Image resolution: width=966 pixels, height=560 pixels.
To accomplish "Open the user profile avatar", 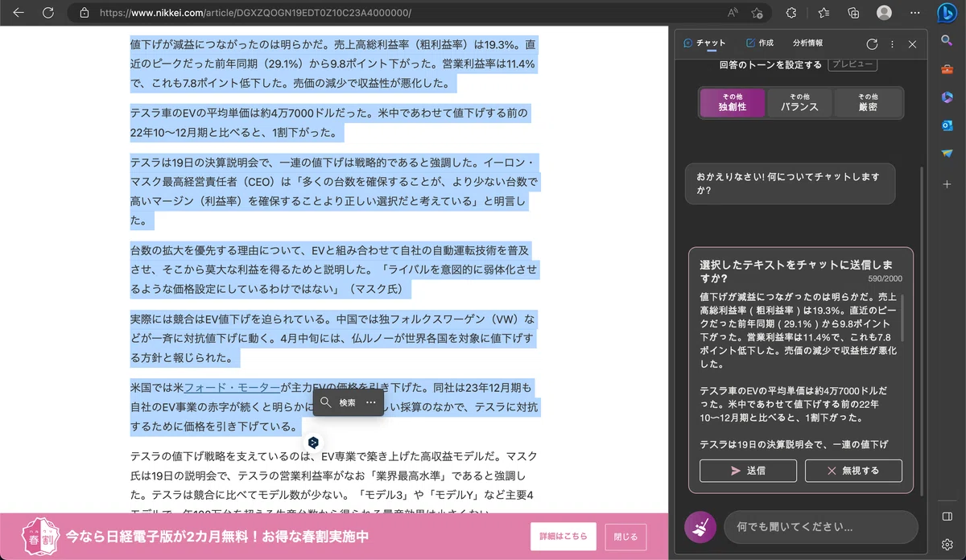I will pos(884,13).
